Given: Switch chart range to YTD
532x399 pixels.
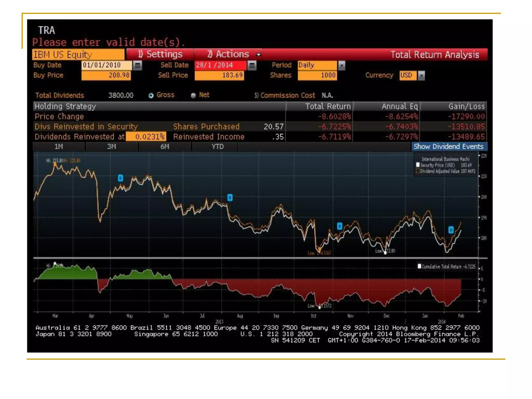Looking at the screenshot, I should coord(217,147).
